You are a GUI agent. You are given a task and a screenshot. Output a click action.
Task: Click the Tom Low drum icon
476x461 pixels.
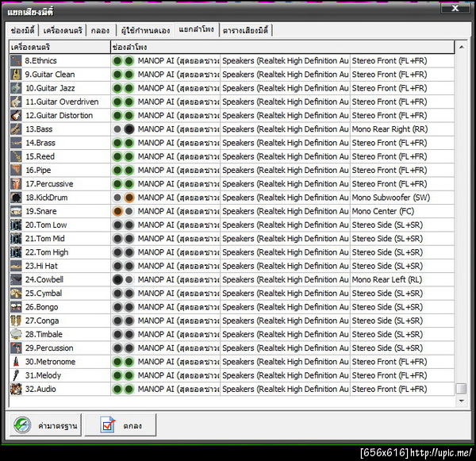tap(16, 225)
